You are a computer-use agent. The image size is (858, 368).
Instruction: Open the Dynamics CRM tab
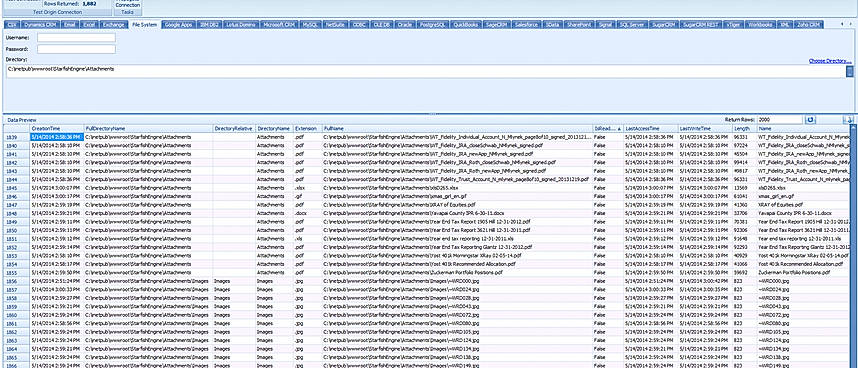pyautogui.click(x=40, y=25)
